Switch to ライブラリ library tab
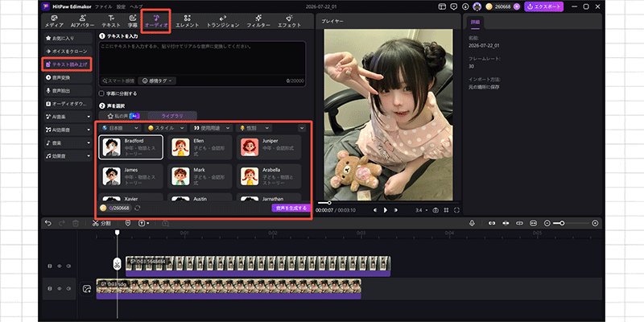Image resolution: width=644 pixels, height=322 pixels. 171,116
